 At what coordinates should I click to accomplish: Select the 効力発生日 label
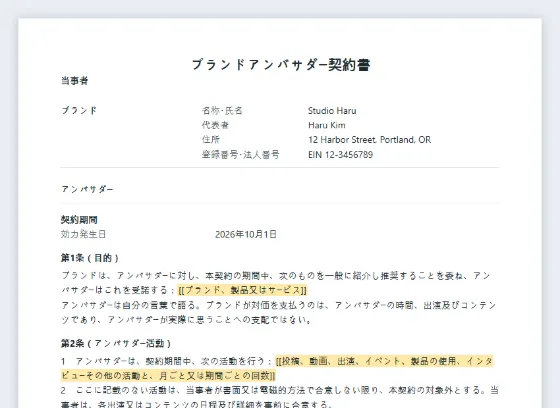(83, 234)
